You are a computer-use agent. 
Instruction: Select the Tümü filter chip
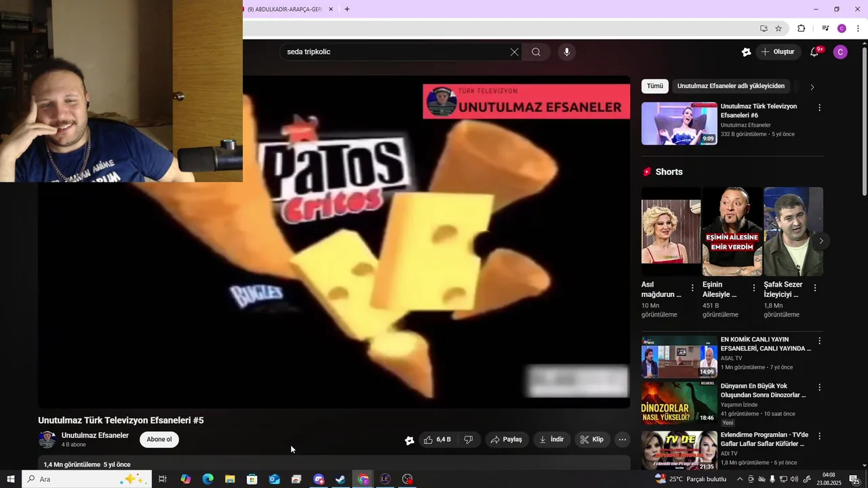tap(655, 86)
